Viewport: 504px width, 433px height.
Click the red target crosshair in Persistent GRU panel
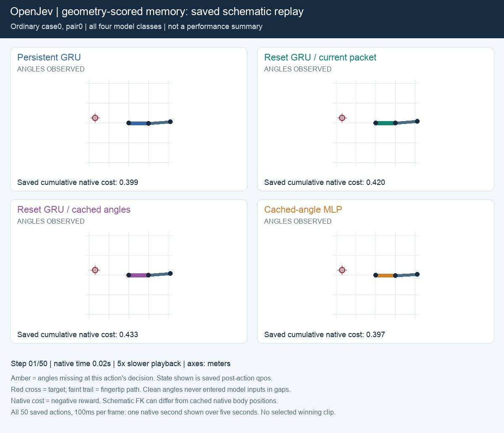(95, 118)
